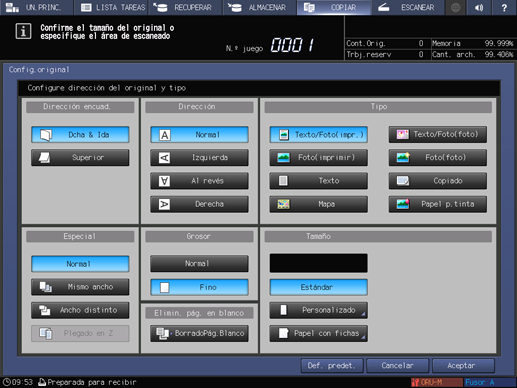Click the Plegado en Z icon
The width and height of the screenshot is (517, 388).
(46, 333)
